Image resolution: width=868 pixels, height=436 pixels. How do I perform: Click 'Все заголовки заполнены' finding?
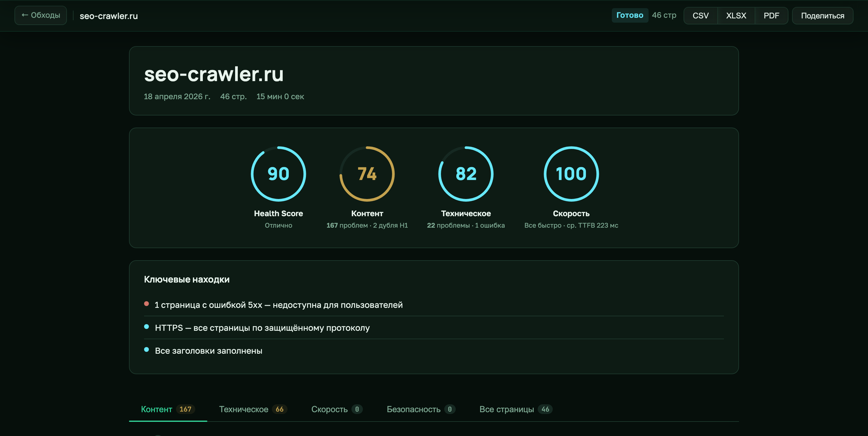pos(434,350)
